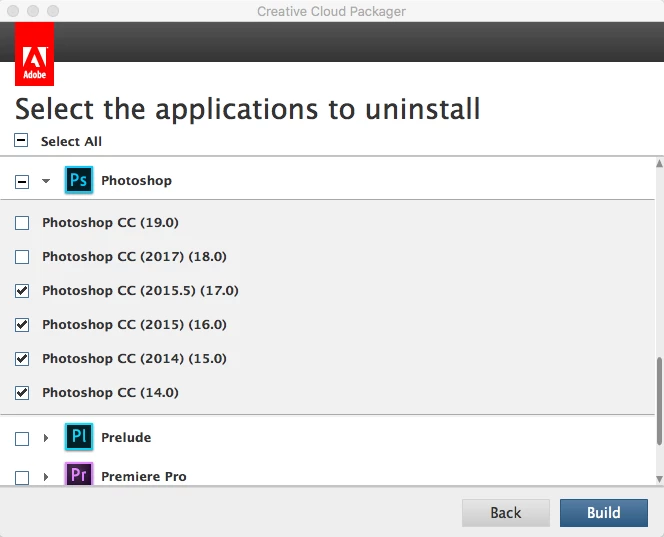Click the Adobe logo icon
Screen dimensions: 664x537
[x=34, y=54]
